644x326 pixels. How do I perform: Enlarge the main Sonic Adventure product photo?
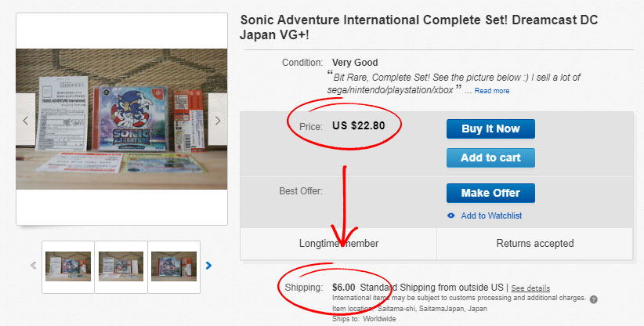pyautogui.click(x=121, y=119)
